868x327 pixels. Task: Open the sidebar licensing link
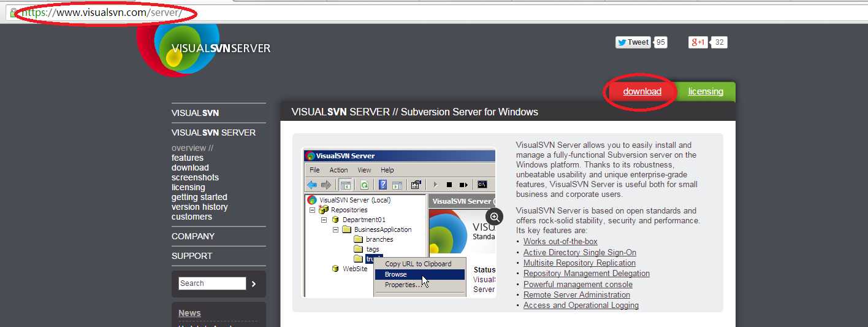[188, 187]
